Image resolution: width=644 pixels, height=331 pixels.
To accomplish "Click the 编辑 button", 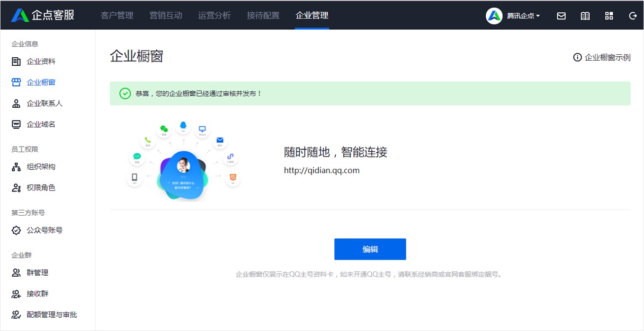I will (370, 249).
